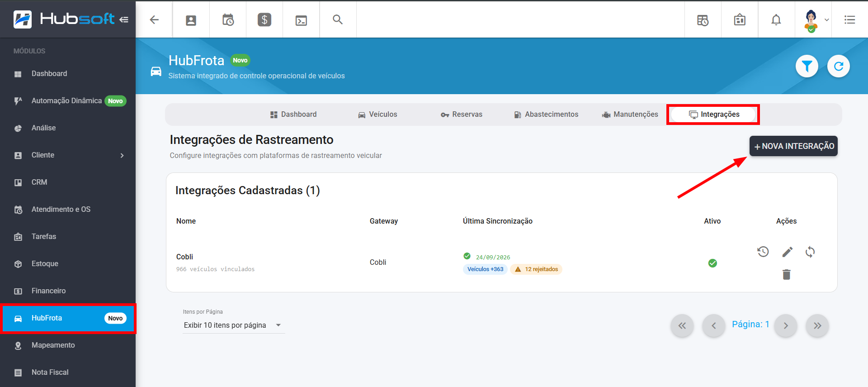Screen dimensions: 868x387
Task: Go to the first page of results
Action: [682, 326]
